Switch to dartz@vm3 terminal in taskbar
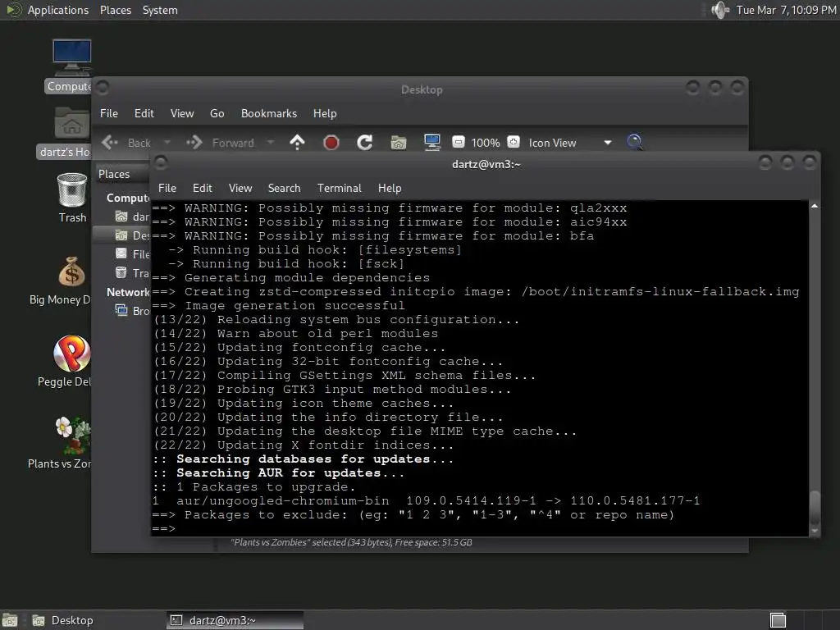840x630 pixels. click(235, 620)
